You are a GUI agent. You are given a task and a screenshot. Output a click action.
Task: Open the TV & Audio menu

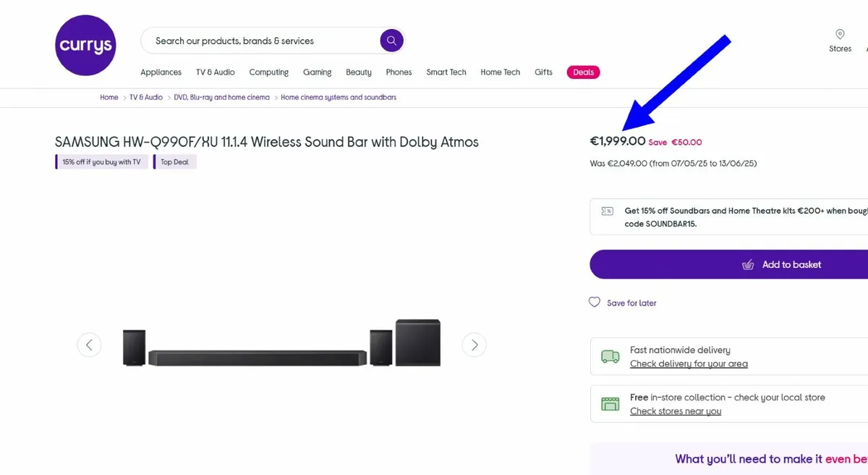[x=215, y=72]
